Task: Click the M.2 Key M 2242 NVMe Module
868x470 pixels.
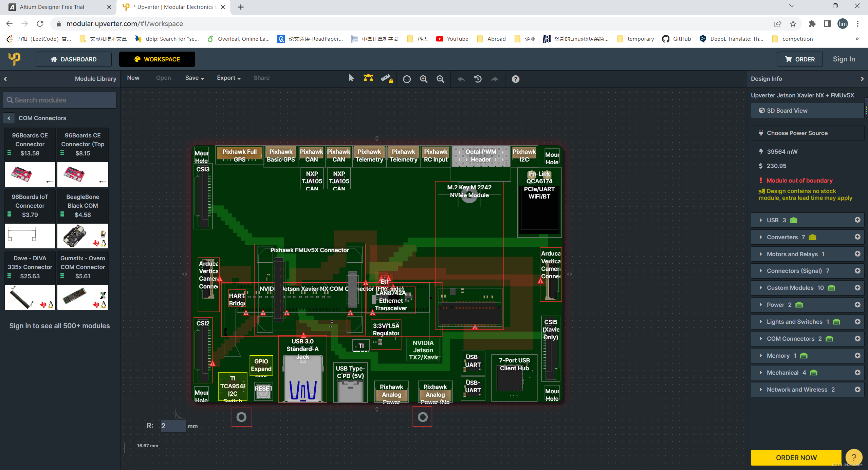Action: pos(469,255)
